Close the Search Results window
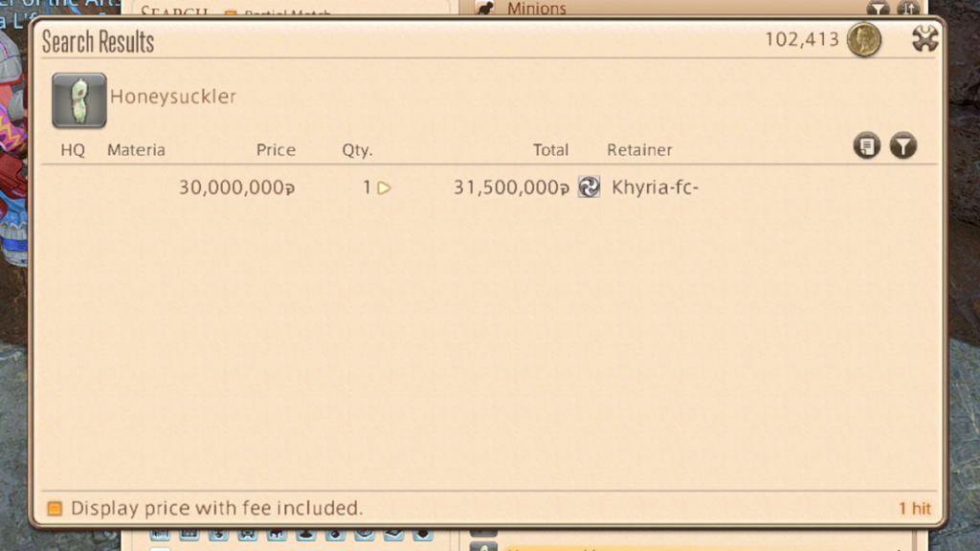980x551 pixels. coord(924,39)
